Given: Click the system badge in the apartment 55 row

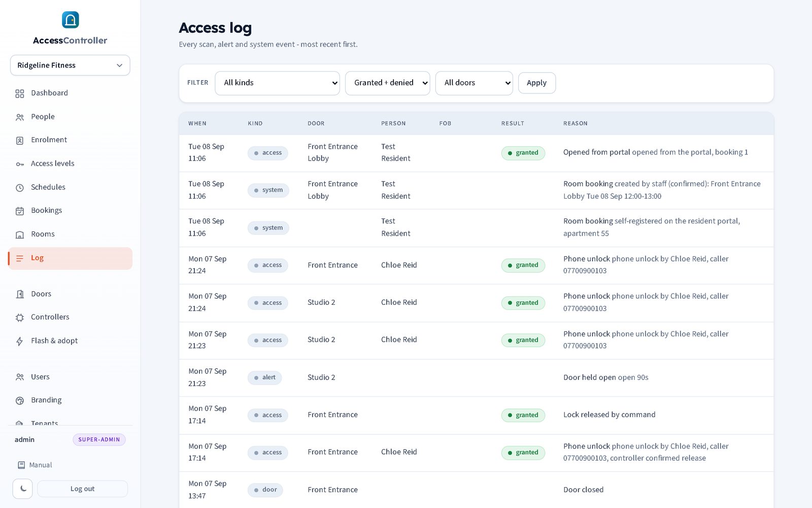Looking at the screenshot, I should pyautogui.click(x=268, y=228).
